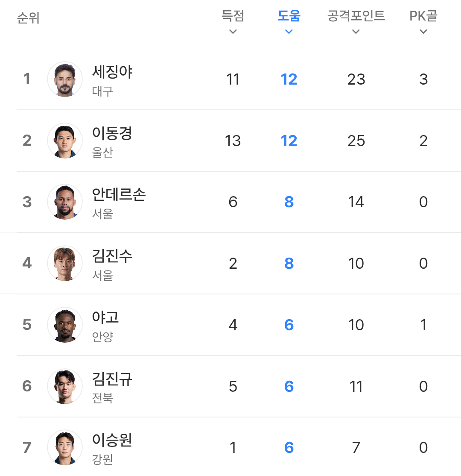Sort table by 득점 column arrow
461x476 pixels.
[x=233, y=32]
